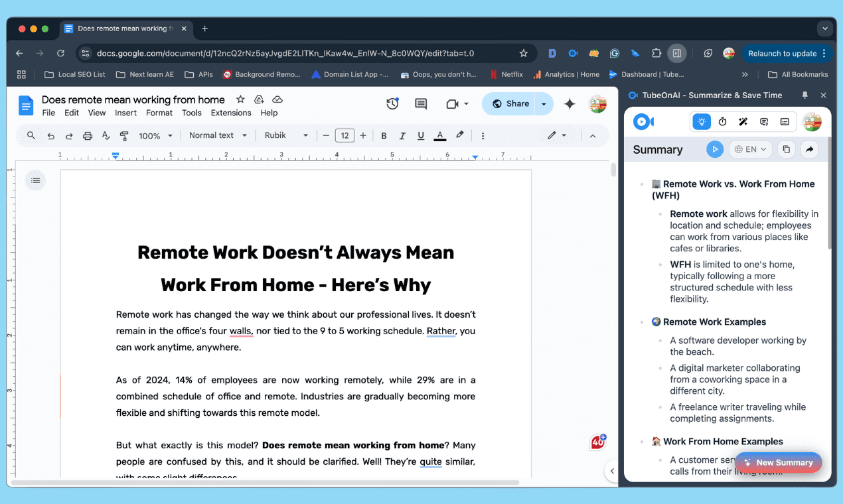Image resolution: width=843 pixels, height=504 pixels.
Task: Show all comments icon in Docs
Action: coord(421,103)
